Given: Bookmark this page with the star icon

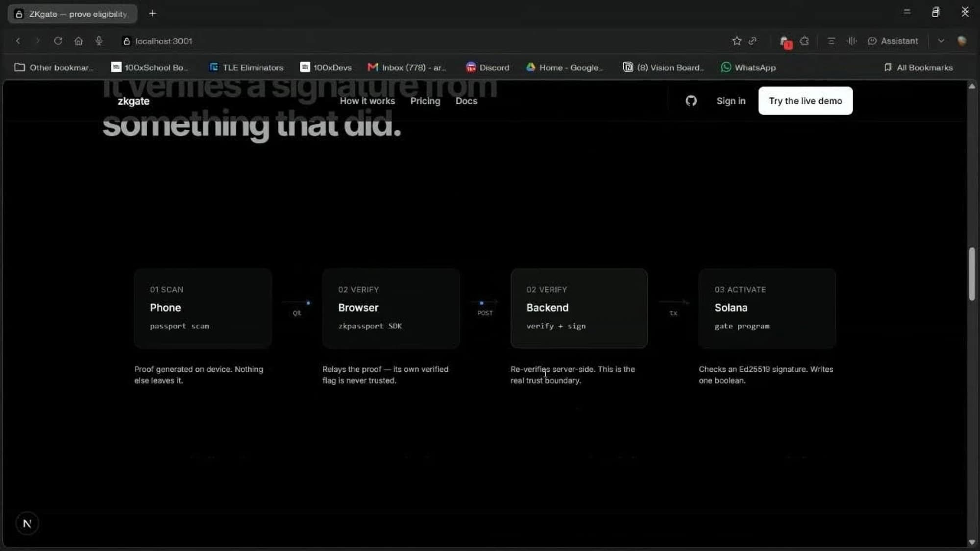Looking at the screenshot, I should pyautogui.click(x=736, y=41).
